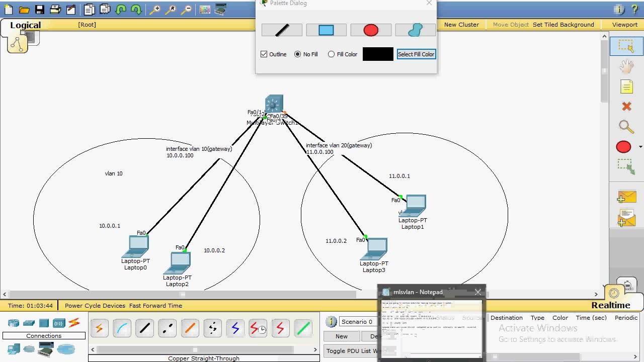Choose the automatic connection type cable
Screen dimensions: 644x362
click(x=99, y=329)
